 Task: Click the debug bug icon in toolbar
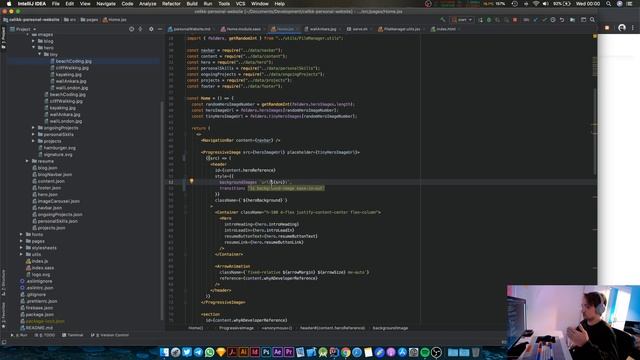point(489,20)
